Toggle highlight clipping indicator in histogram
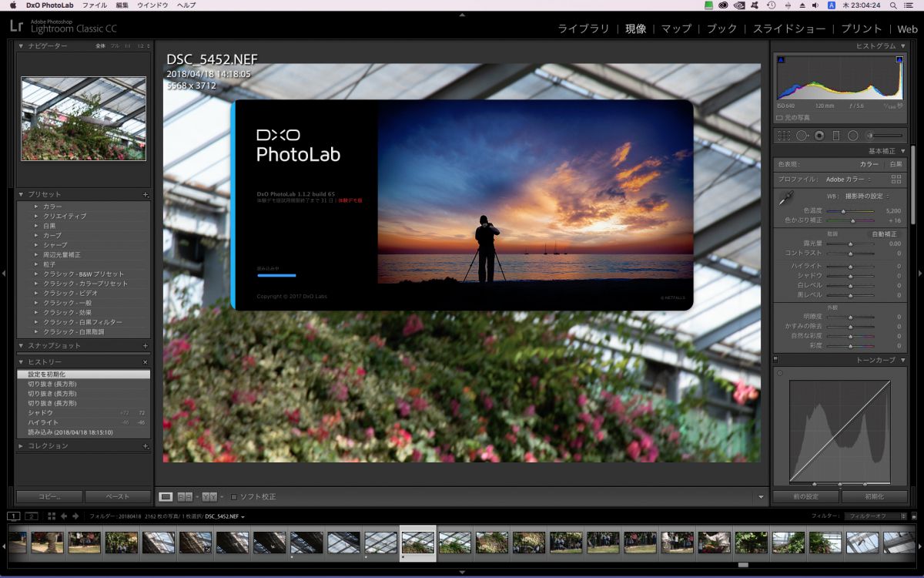This screenshot has height=578, width=924. 899,59
